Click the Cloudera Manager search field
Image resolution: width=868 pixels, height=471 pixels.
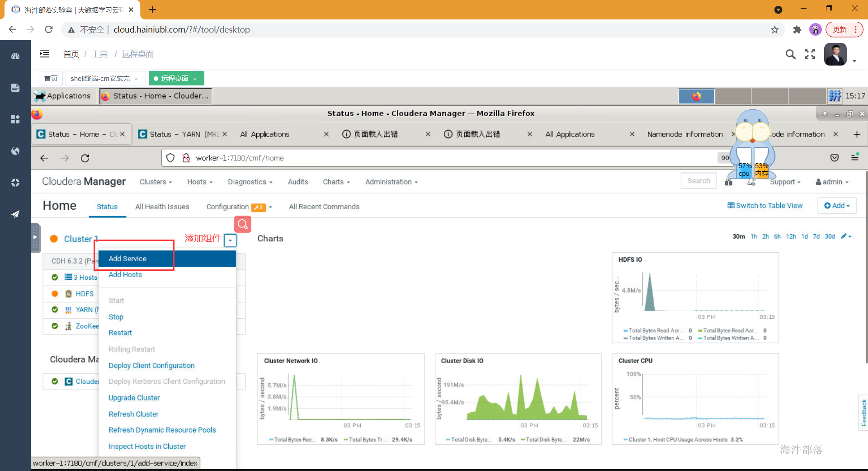698,181
